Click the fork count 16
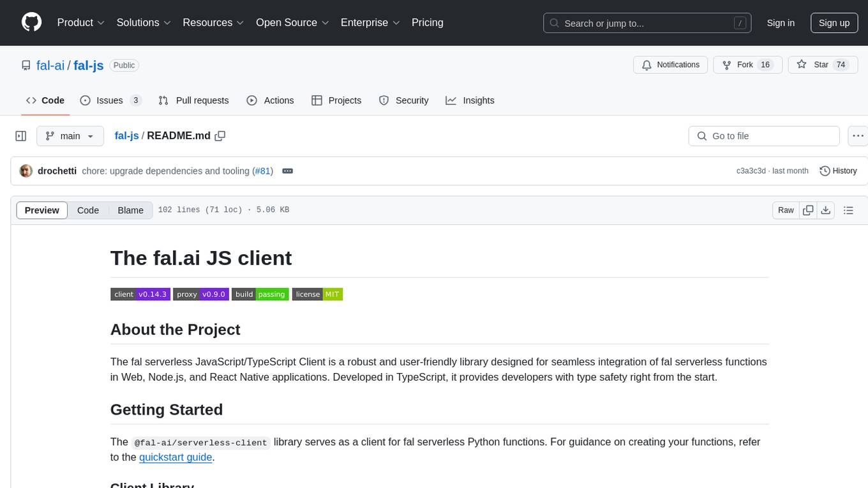 [x=765, y=65]
